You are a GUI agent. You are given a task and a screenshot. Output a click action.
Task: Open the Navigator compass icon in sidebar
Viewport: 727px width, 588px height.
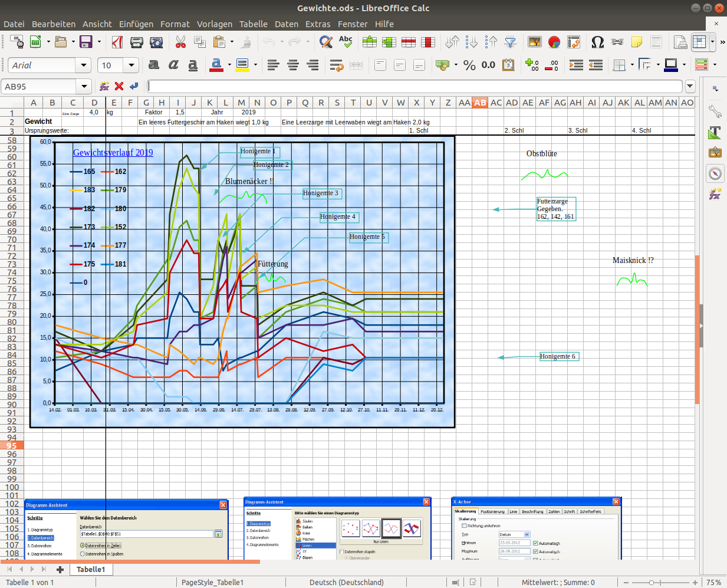715,173
